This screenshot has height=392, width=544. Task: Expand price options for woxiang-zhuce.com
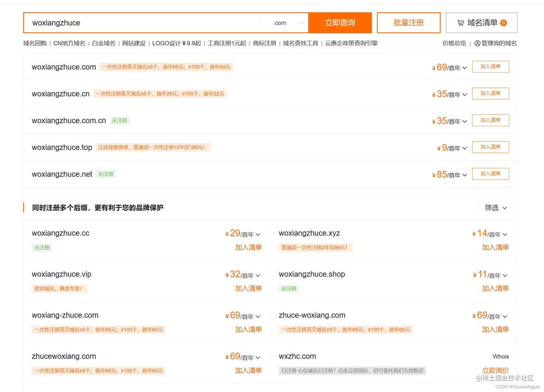tap(258, 316)
